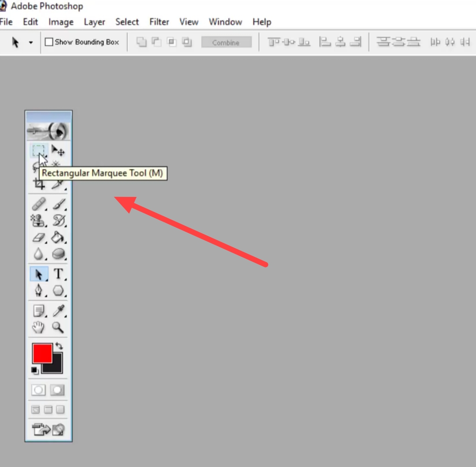This screenshot has height=467, width=476.
Task: Open the View menu
Action: tap(189, 22)
